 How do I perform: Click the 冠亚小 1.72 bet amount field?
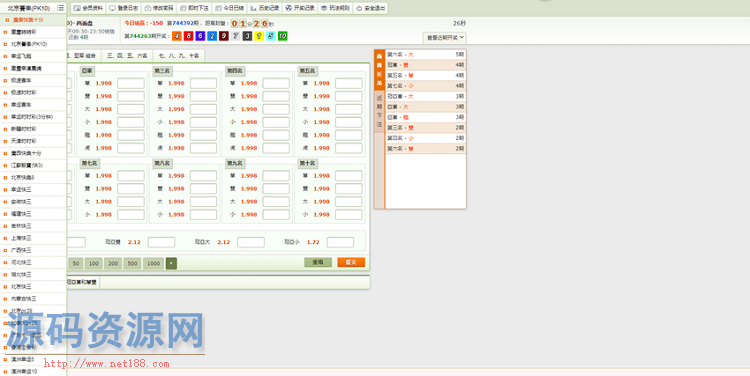click(340, 243)
